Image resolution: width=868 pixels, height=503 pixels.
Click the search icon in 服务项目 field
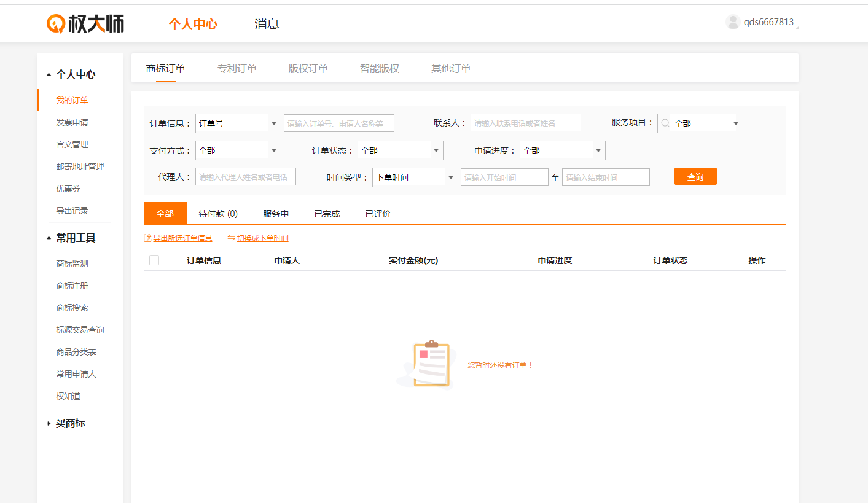(x=665, y=123)
